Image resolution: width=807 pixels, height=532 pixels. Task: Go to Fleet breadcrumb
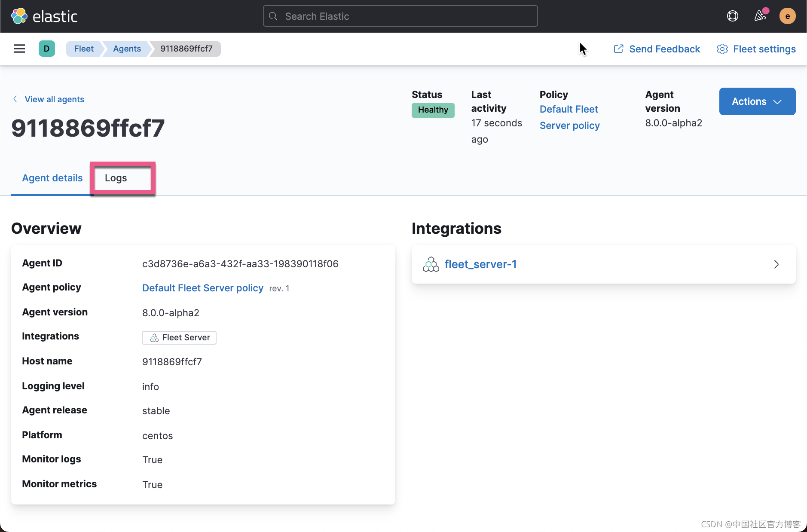tap(84, 49)
